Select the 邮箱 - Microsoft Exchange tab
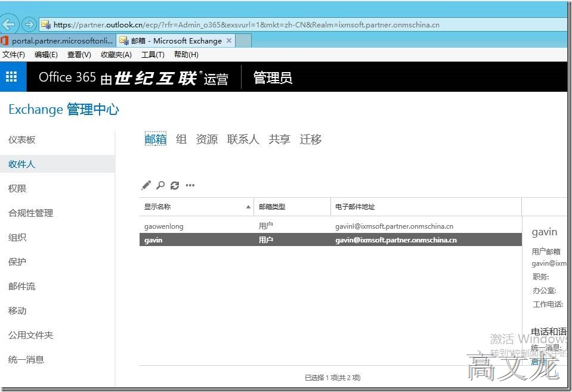Viewport: 572px width, 392px height. pos(176,41)
